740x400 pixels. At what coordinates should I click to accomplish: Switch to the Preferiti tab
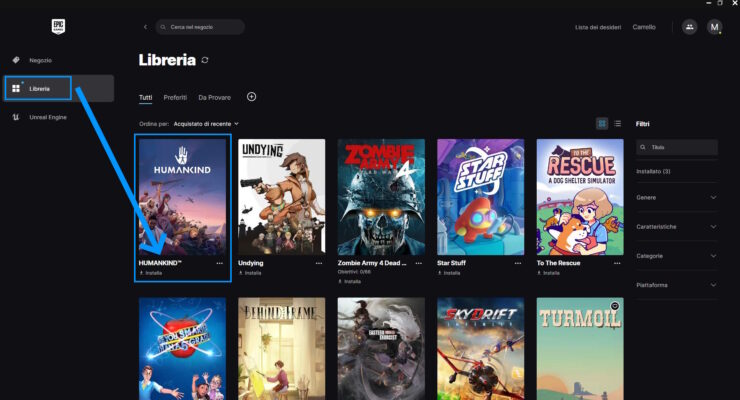click(175, 97)
